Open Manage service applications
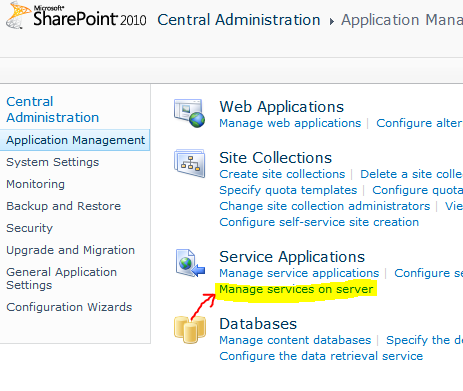This screenshot has width=463, height=391. pos(299,273)
